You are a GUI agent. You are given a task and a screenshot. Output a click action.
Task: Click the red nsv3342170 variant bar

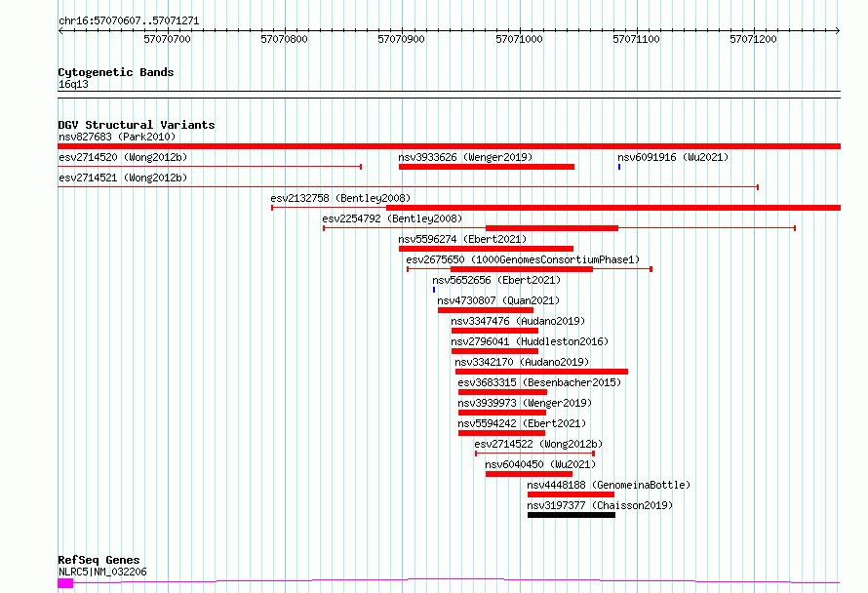541,372
